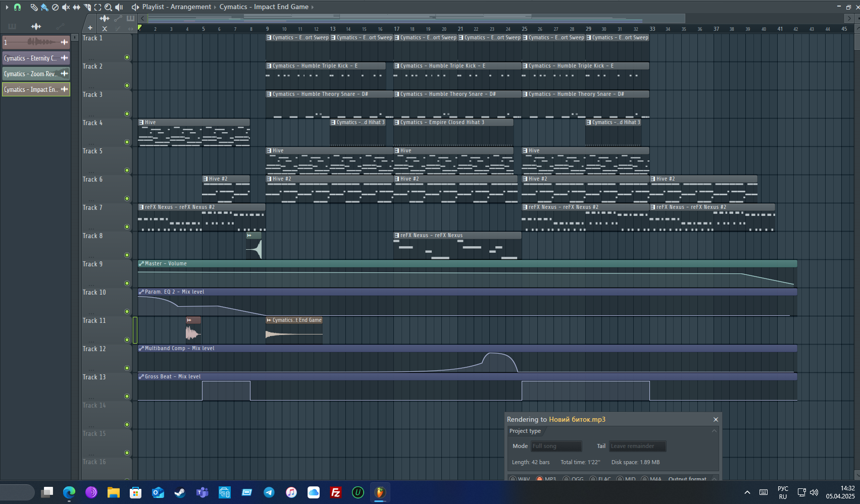Open the playlist options arrow menu at top-left
Screen dimensions: 860x504
7,7
